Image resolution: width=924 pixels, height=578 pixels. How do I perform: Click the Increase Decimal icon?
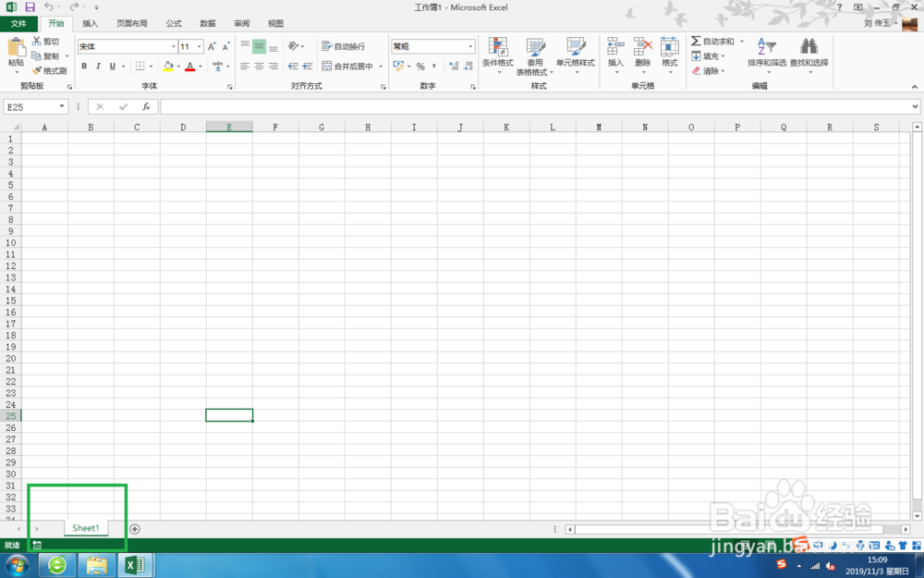[454, 67]
